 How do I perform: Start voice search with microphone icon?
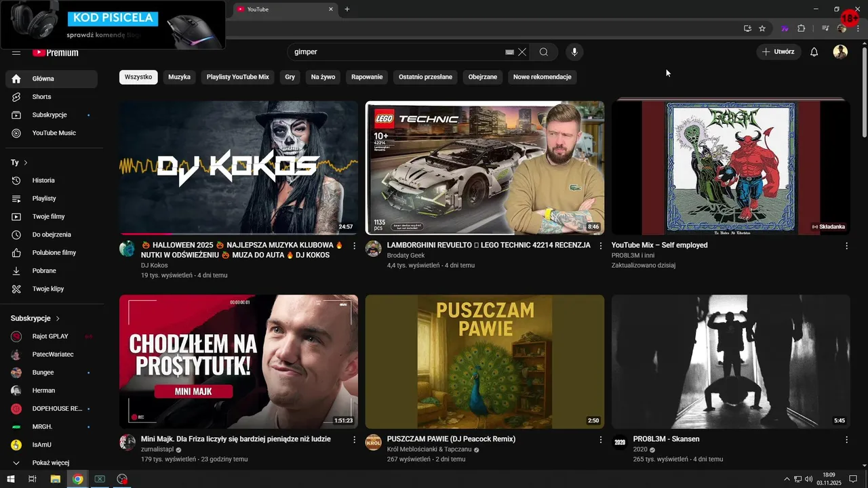click(x=574, y=52)
